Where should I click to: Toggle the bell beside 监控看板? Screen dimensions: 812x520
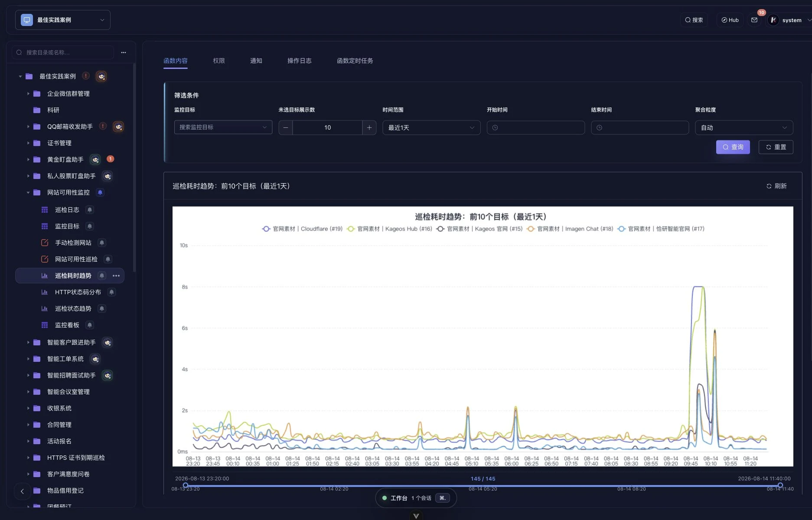90,325
